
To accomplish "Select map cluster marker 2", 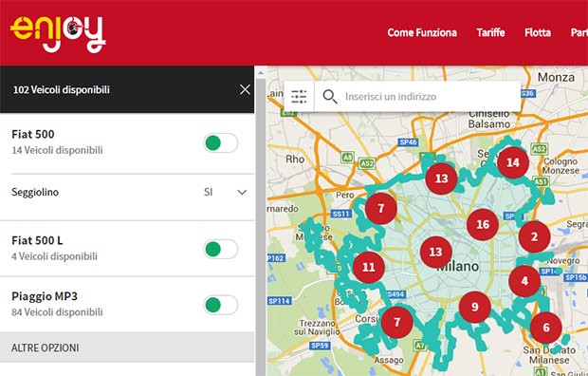I will point(534,236).
